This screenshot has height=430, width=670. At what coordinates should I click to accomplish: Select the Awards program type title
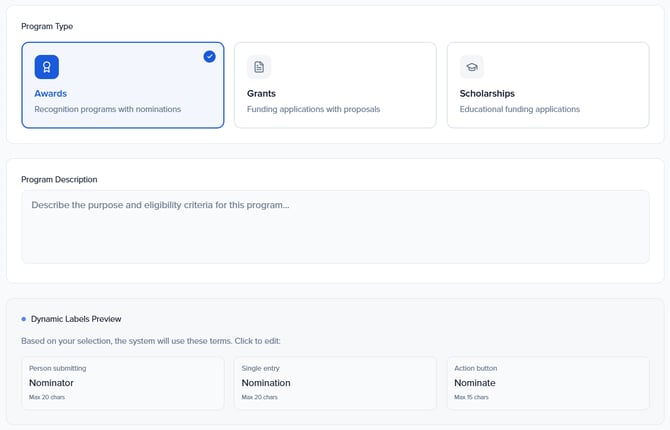coord(50,93)
